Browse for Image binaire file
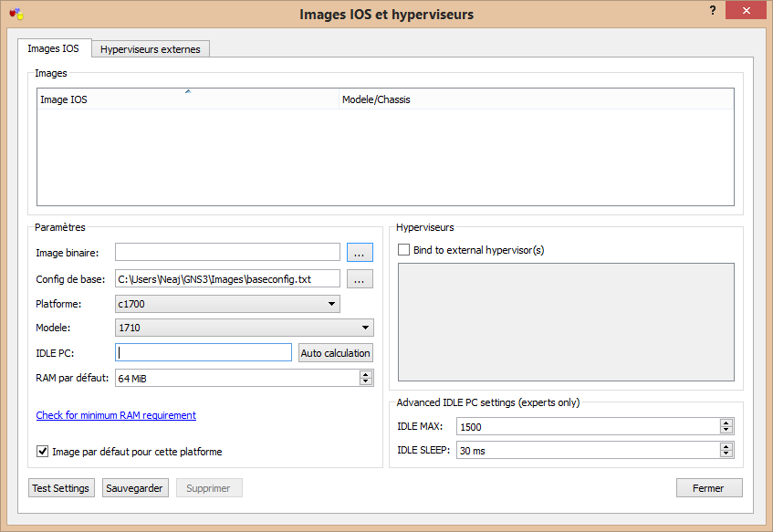The width and height of the screenshot is (773, 532). click(x=360, y=253)
